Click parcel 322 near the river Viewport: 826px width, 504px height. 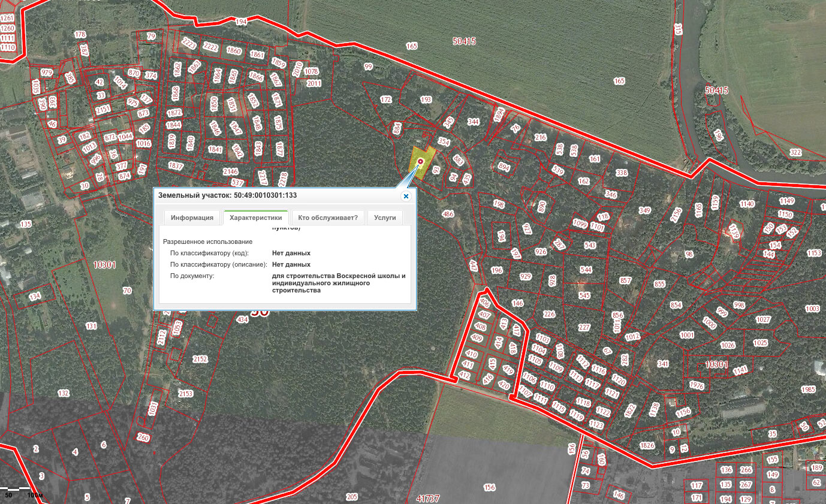click(795, 153)
